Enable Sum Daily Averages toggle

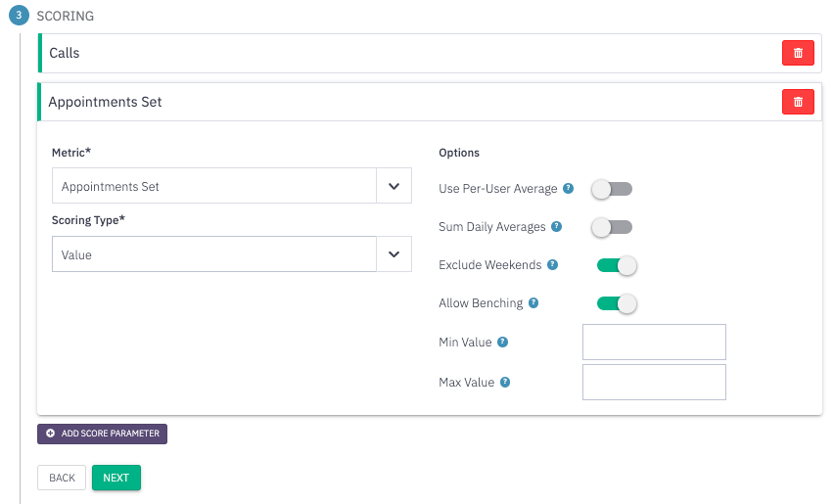tap(612, 228)
